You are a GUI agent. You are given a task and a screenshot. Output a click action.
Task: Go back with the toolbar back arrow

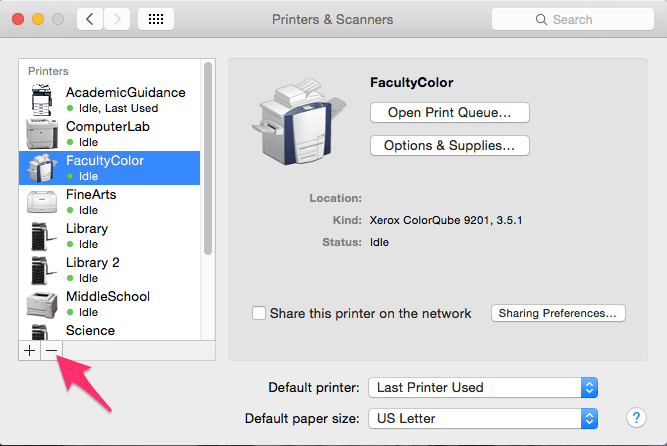pyautogui.click(x=90, y=19)
